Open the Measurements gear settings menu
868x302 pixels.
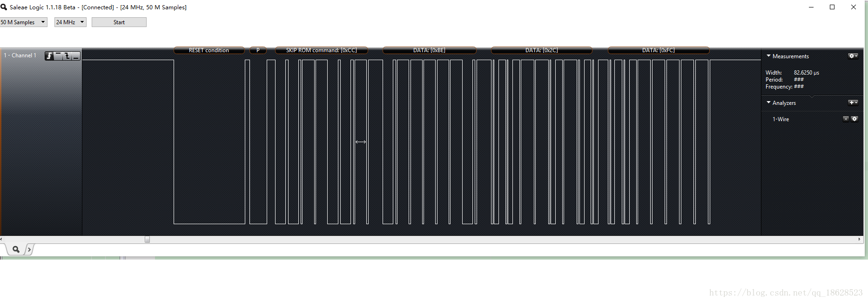click(853, 56)
